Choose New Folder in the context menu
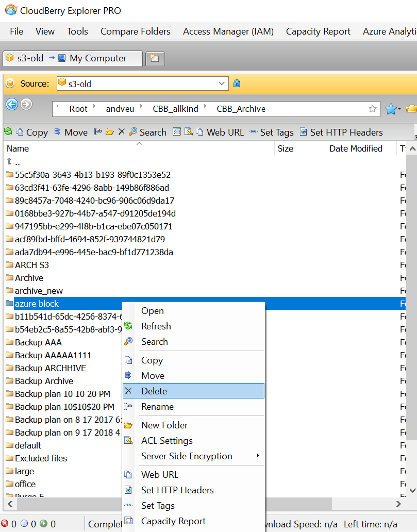Image resolution: width=417 pixels, height=532 pixels. pos(193,425)
